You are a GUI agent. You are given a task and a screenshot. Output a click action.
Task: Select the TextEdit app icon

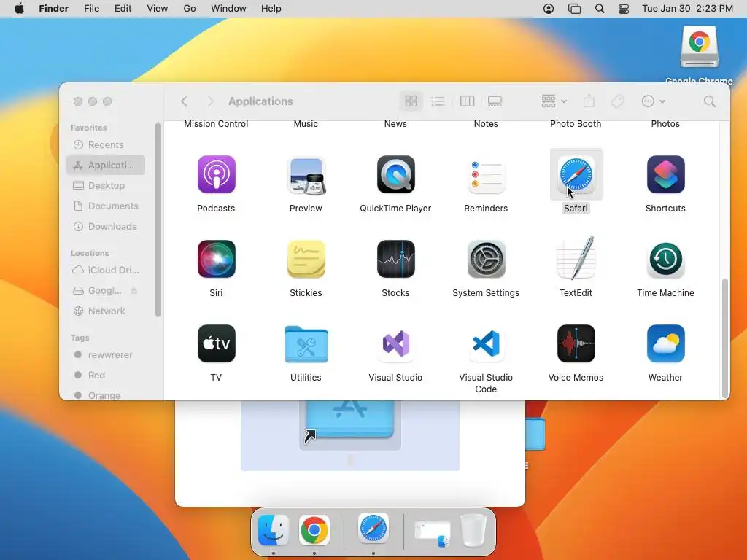(x=576, y=258)
